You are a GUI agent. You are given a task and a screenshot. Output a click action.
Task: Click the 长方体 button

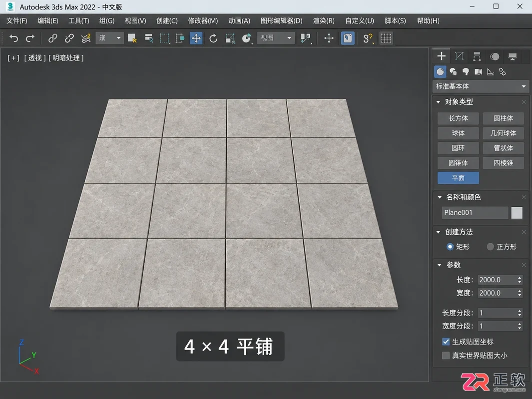coord(458,118)
